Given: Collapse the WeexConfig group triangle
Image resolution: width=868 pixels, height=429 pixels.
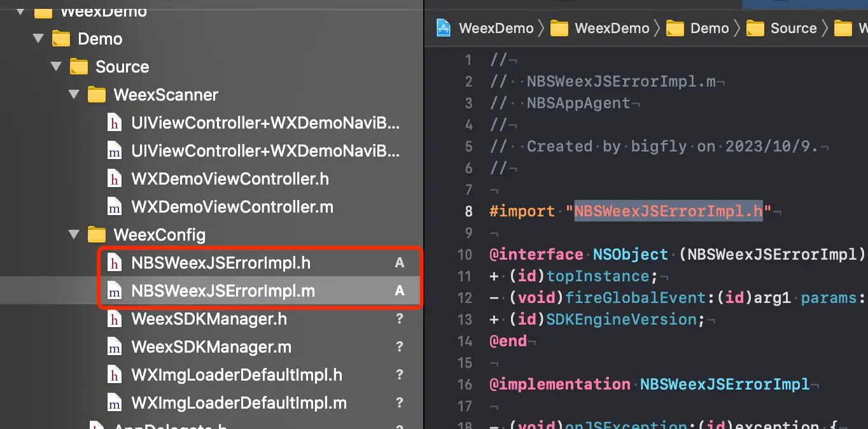Looking at the screenshot, I should (74, 235).
